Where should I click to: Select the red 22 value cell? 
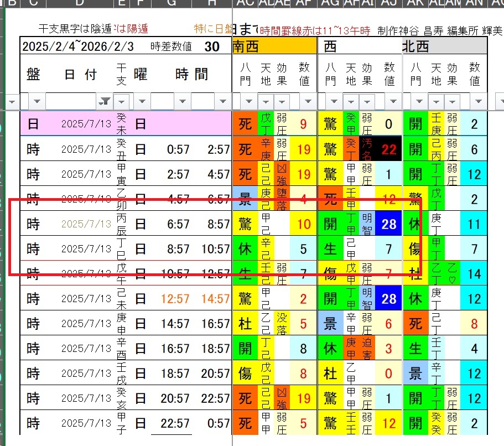tap(389, 148)
